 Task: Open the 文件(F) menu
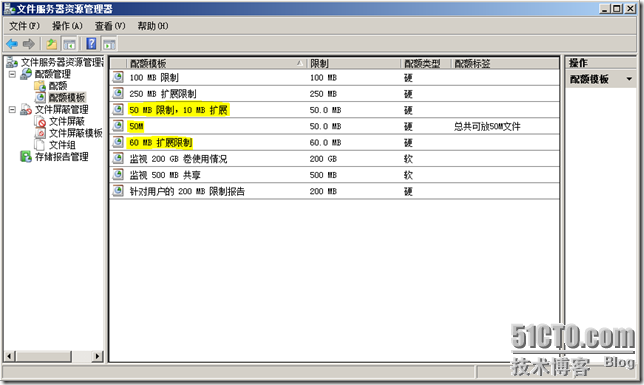pos(24,26)
